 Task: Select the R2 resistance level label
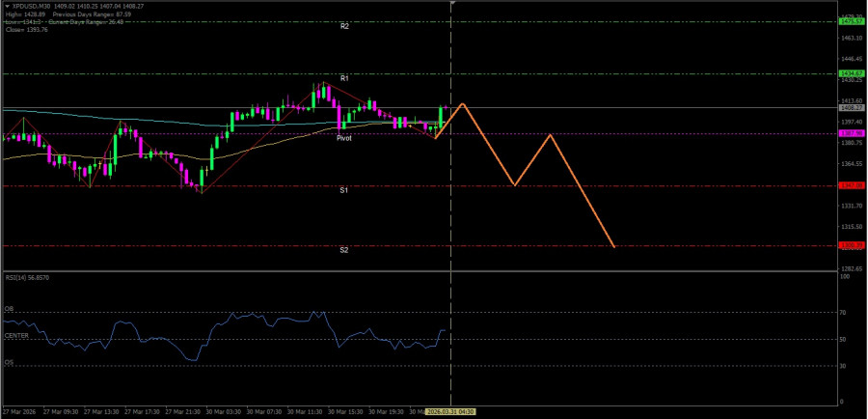point(344,27)
